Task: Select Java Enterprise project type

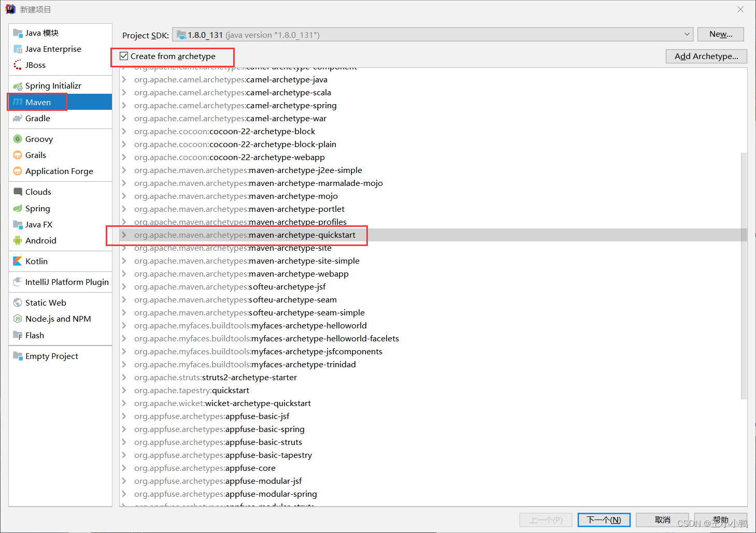Action: (60, 49)
